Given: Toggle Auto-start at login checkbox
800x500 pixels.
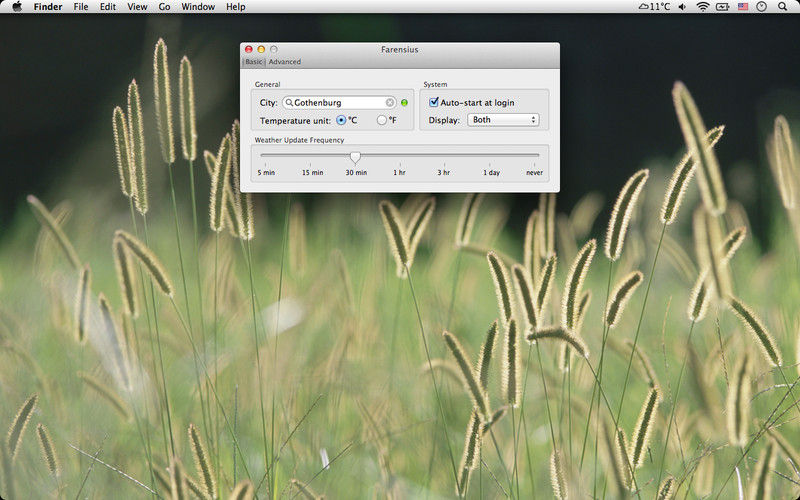Looking at the screenshot, I should [x=434, y=102].
